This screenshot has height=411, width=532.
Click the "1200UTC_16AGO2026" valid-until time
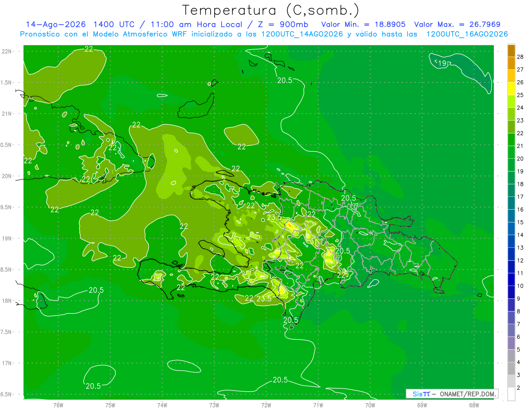[467, 34]
